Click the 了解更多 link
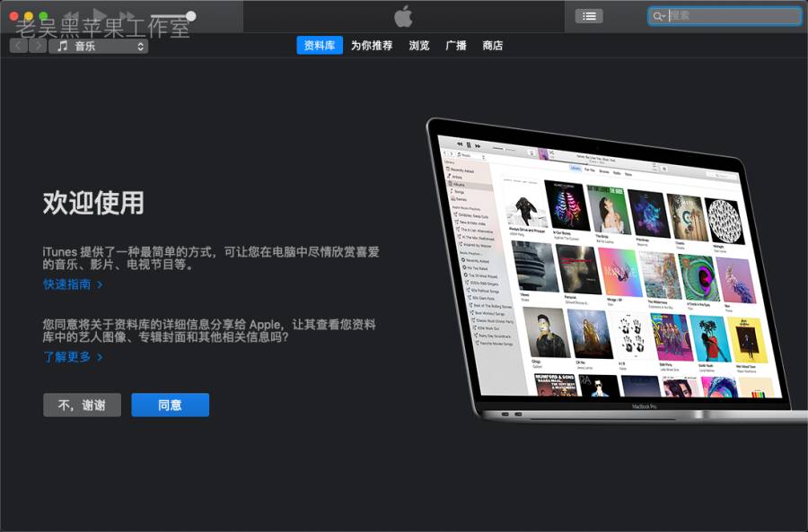 [73, 357]
